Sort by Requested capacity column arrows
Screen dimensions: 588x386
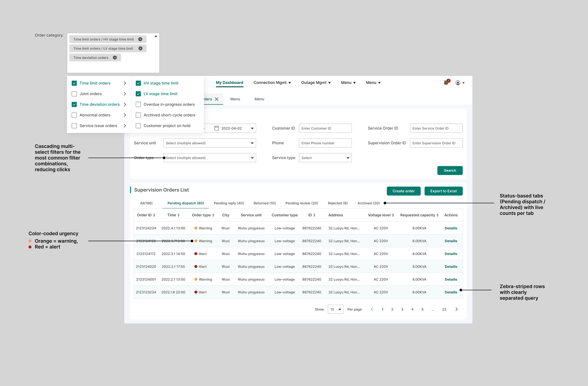[437, 215]
